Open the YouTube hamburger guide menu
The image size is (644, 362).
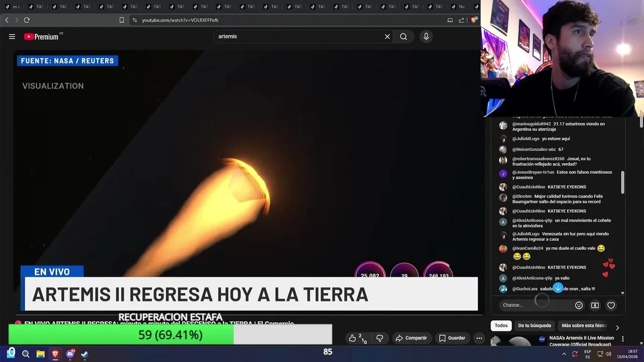[x=12, y=36]
